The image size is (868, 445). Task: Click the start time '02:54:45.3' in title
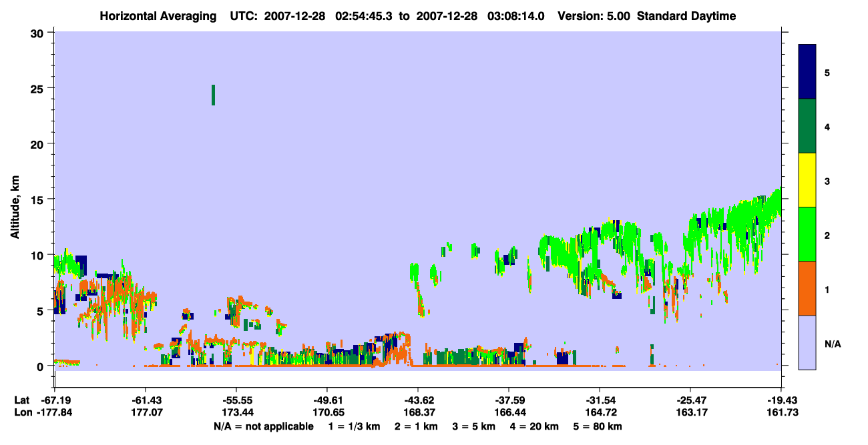[x=363, y=16]
